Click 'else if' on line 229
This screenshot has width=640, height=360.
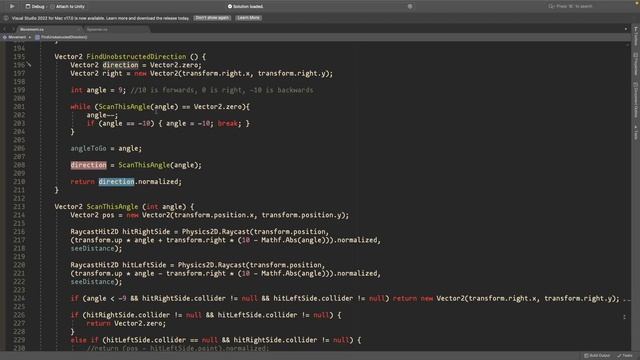[84, 340]
